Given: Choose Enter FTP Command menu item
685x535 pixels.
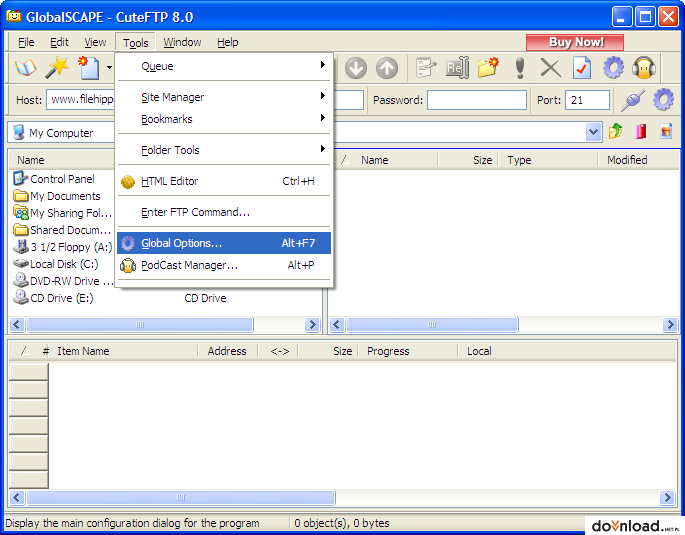Looking at the screenshot, I should (x=223, y=212).
